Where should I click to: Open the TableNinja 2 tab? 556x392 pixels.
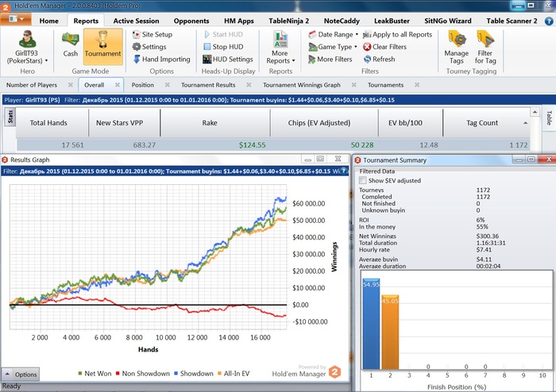(x=288, y=21)
